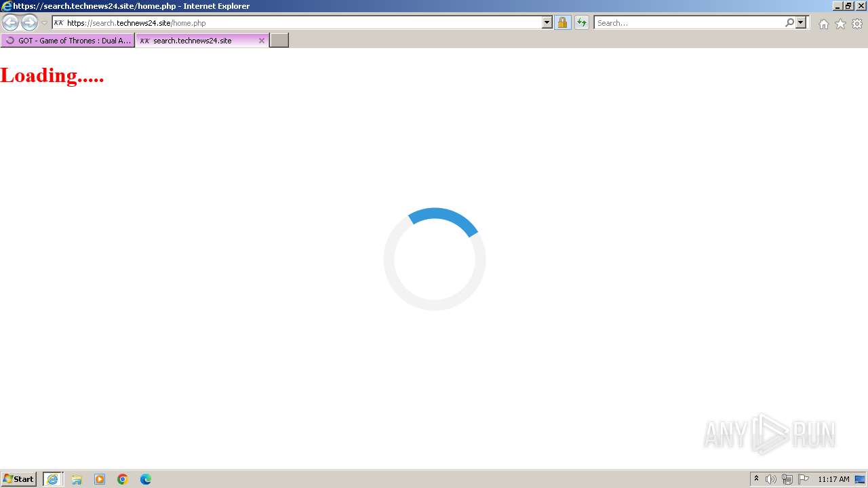Expand the address bar autocomplete dropdown
The image size is (868, 488).
click(x=547, y=23)
